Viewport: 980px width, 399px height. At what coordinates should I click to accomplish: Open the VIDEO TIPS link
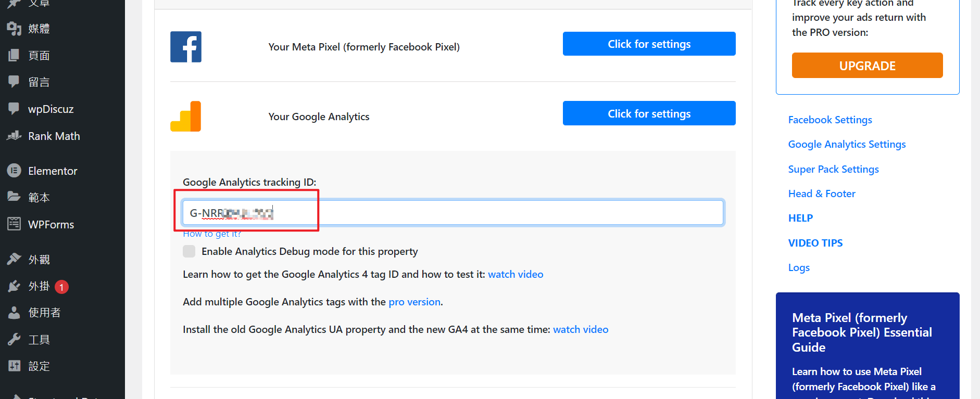click(815, 243)
